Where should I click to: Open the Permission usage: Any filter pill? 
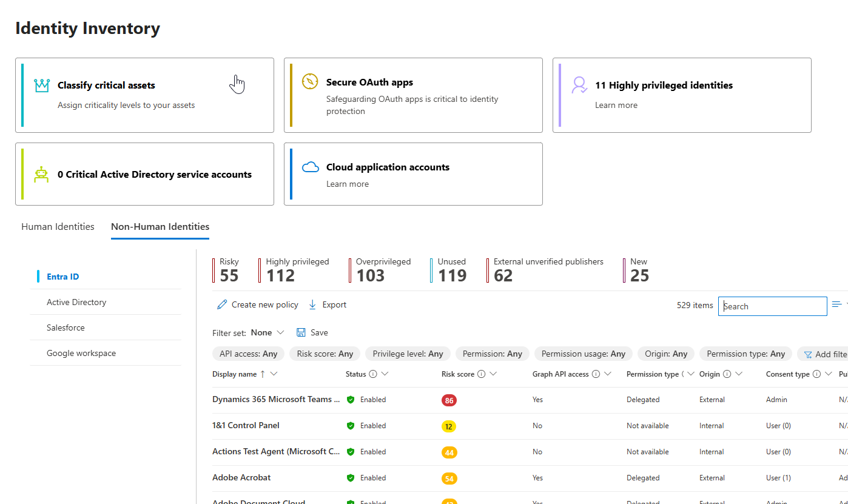[x=584, y=354]
